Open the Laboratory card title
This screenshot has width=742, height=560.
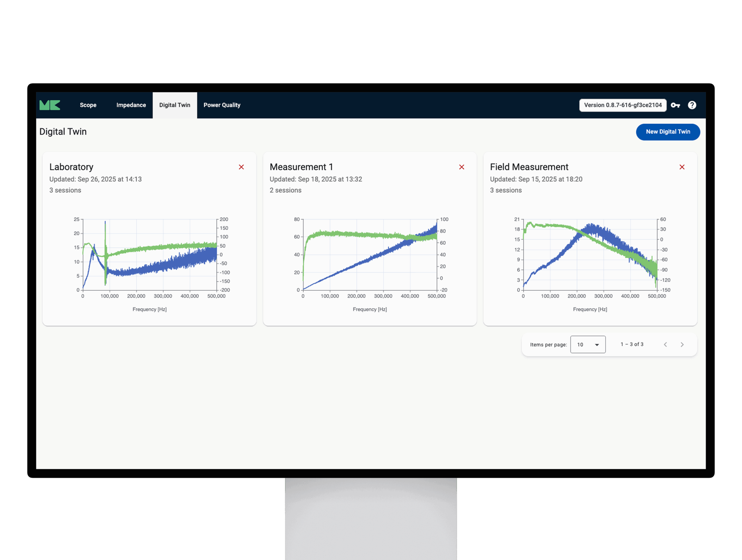click(x=71, y=167)
